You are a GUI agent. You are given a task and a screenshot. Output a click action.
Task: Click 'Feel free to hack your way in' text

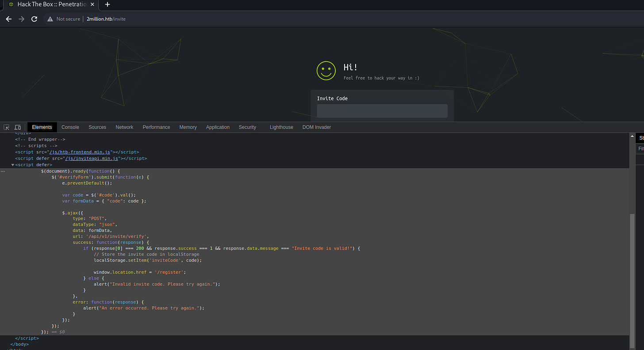tap(381, 78)
